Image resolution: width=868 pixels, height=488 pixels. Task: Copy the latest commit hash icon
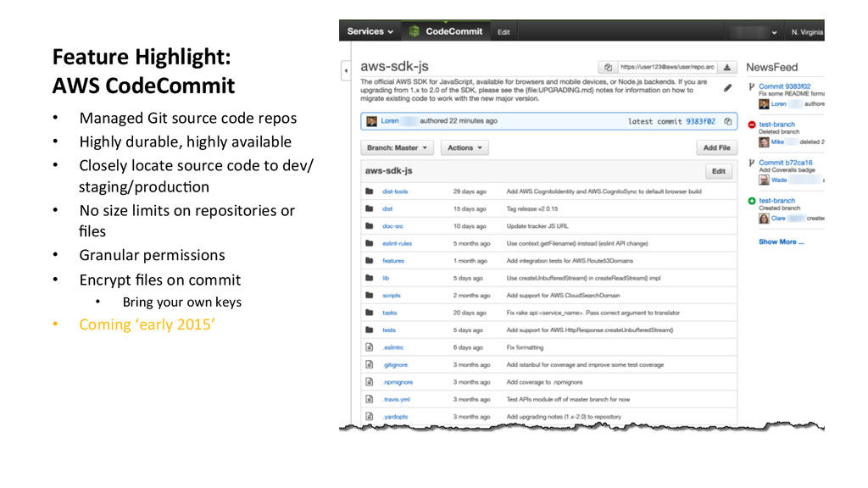click(x=727, y=121)
